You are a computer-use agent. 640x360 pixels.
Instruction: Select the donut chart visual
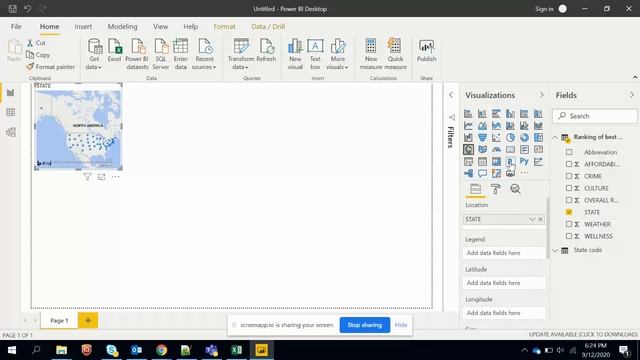pyautogui.click(x=524, y=138)
